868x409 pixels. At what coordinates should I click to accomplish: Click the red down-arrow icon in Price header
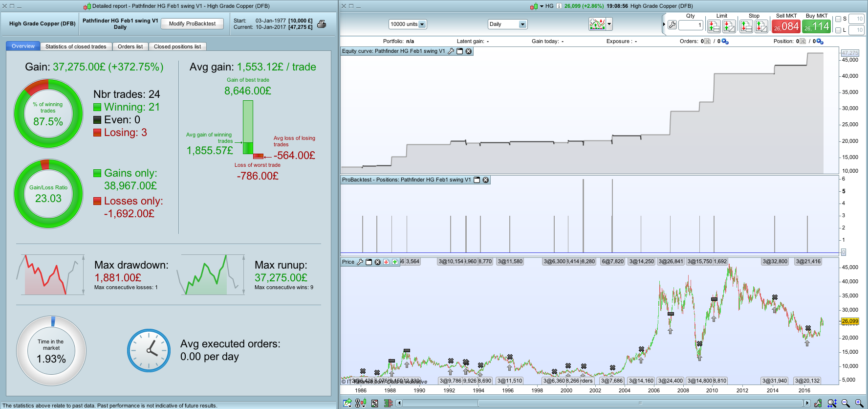[x=386, y=262]
